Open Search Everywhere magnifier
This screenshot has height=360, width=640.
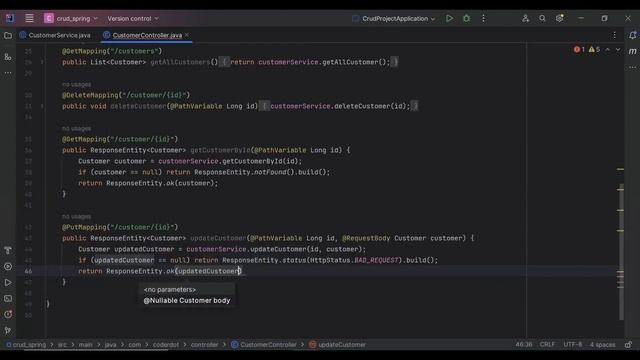(542, 18)
